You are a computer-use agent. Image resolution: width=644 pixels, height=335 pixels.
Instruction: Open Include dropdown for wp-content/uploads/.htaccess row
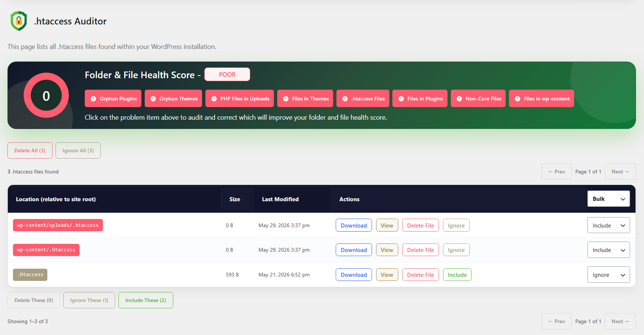(608, 225)
